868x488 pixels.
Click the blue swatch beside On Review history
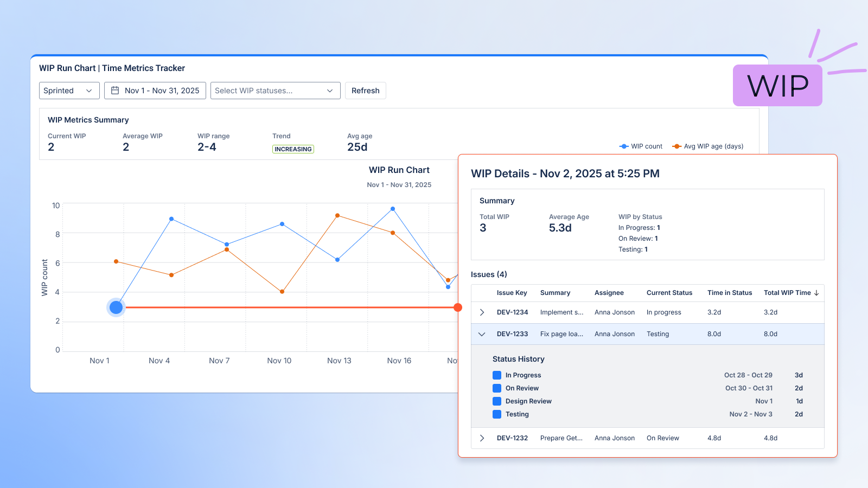tap(497, 388)
